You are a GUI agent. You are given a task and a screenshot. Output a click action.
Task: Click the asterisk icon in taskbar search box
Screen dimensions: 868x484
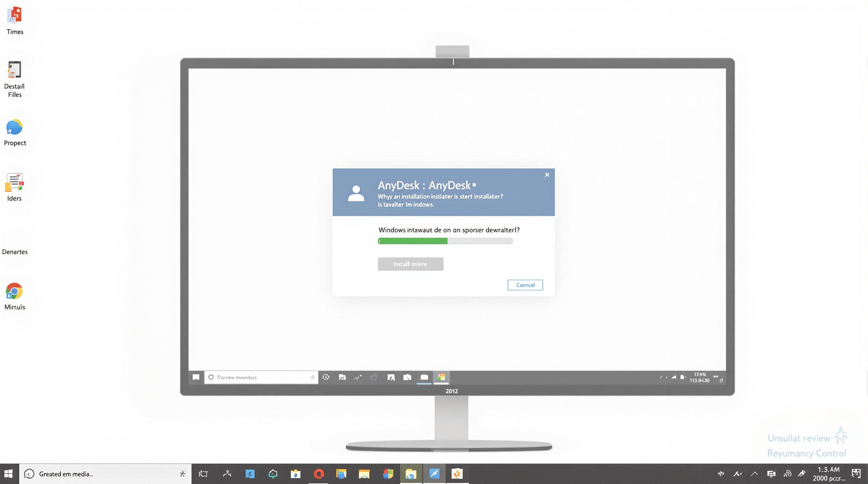[x=182, y=474]
